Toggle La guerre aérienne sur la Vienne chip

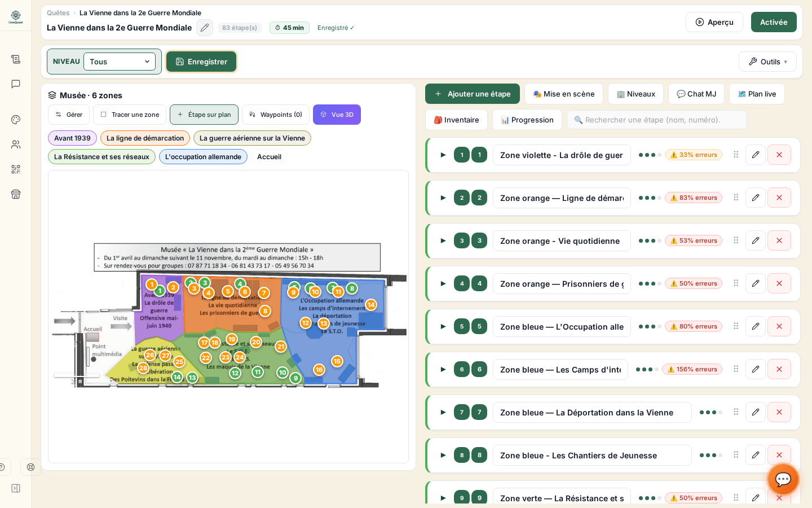pyautogui.click(x=252, y=138)
